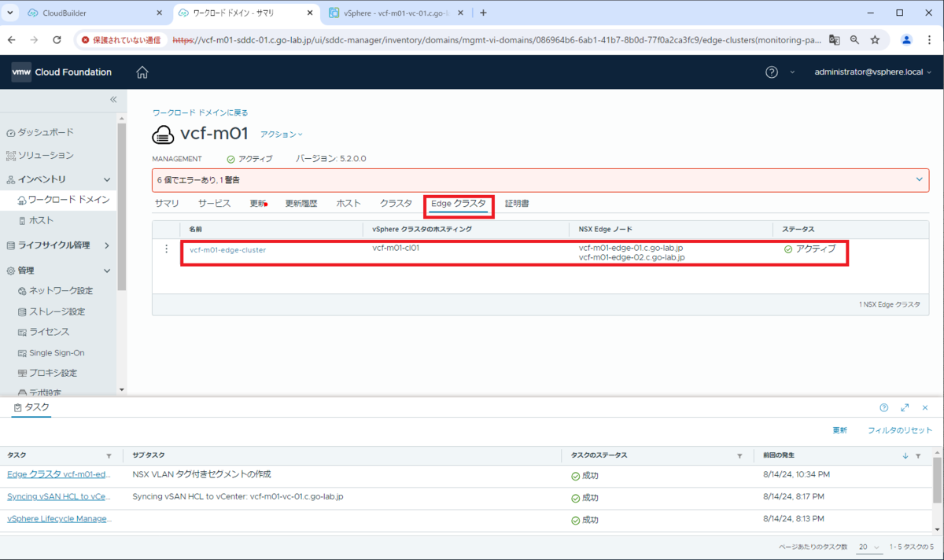
Task: Expand the error and warning banner
Action: 920,180
